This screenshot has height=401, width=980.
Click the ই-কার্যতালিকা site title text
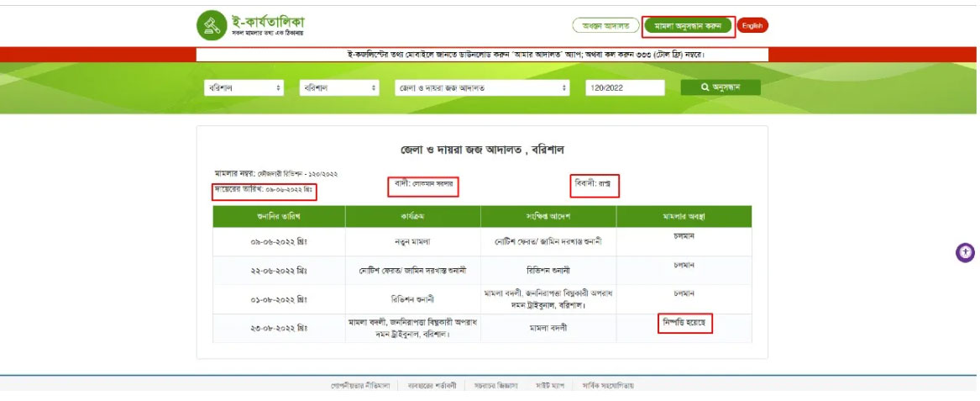[268, 21]
